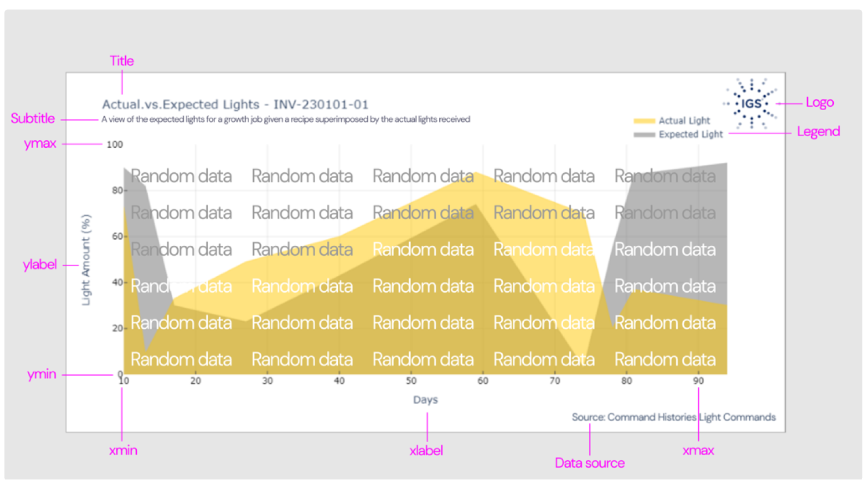The width and height of the screenshot is (868, 487).
Task: Select the ymax annotation label
Action: click(x=40, y=144)
